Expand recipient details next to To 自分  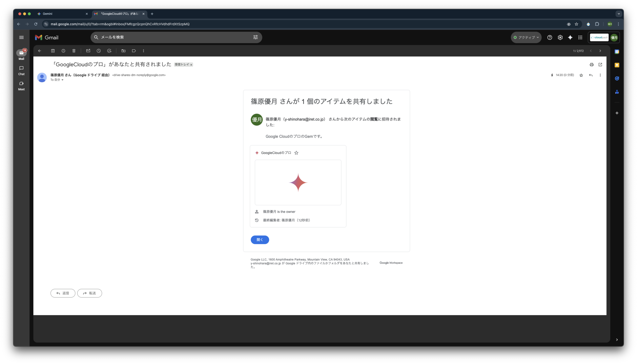coord(62,80)
